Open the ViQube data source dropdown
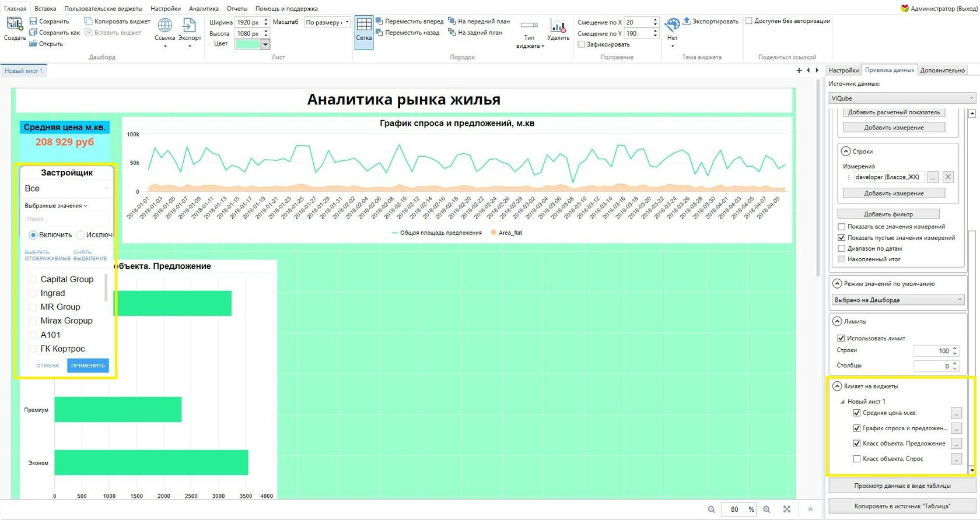The width and height of the screenshot is (980, 520). (902, 98)
